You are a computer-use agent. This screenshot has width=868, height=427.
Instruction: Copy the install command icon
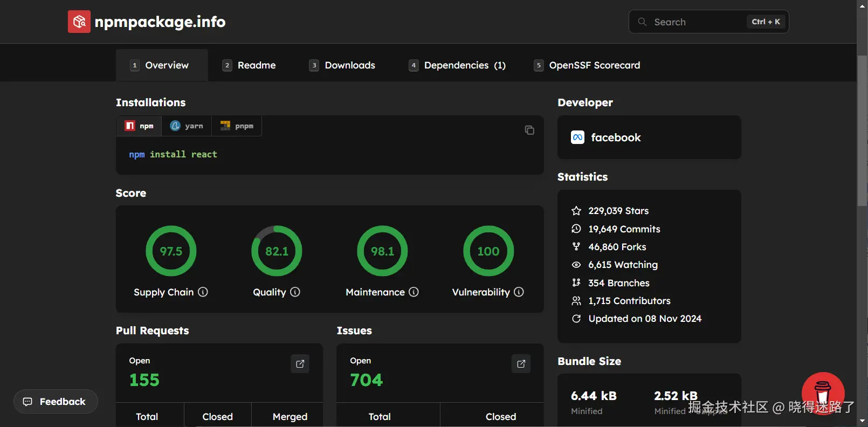pyautogui.click(x=529, y=130)
